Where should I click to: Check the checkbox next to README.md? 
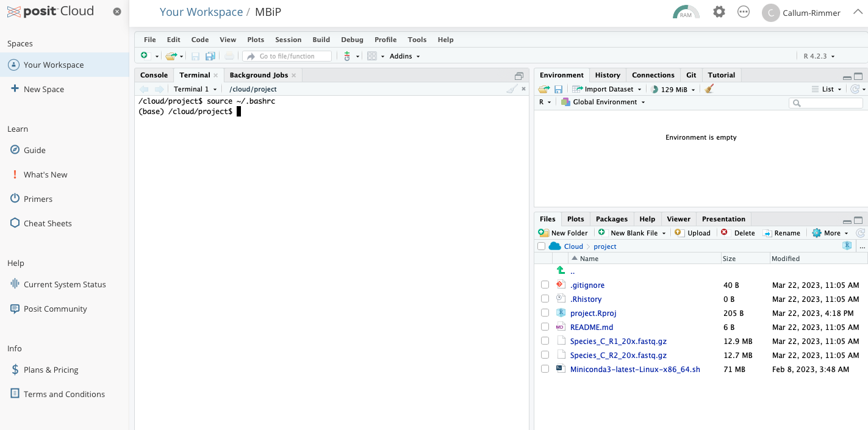[545, 327]
